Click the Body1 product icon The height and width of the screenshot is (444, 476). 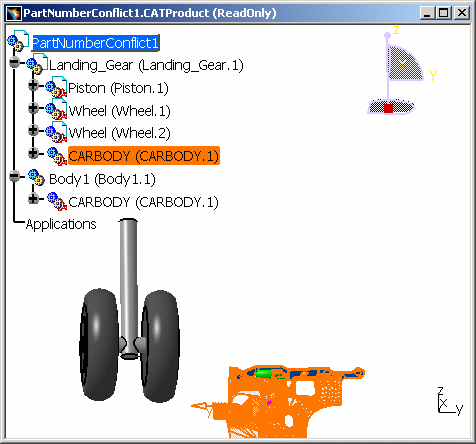[36, 177]
